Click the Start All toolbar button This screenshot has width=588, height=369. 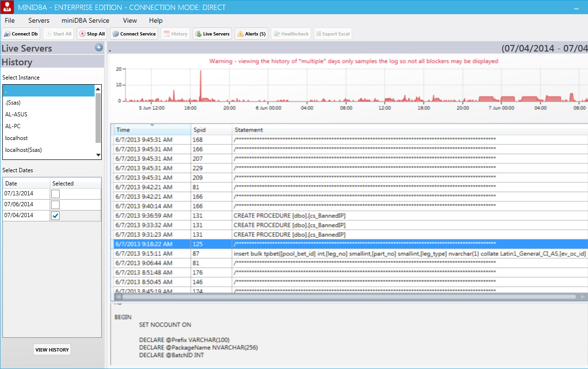point(58,34)
